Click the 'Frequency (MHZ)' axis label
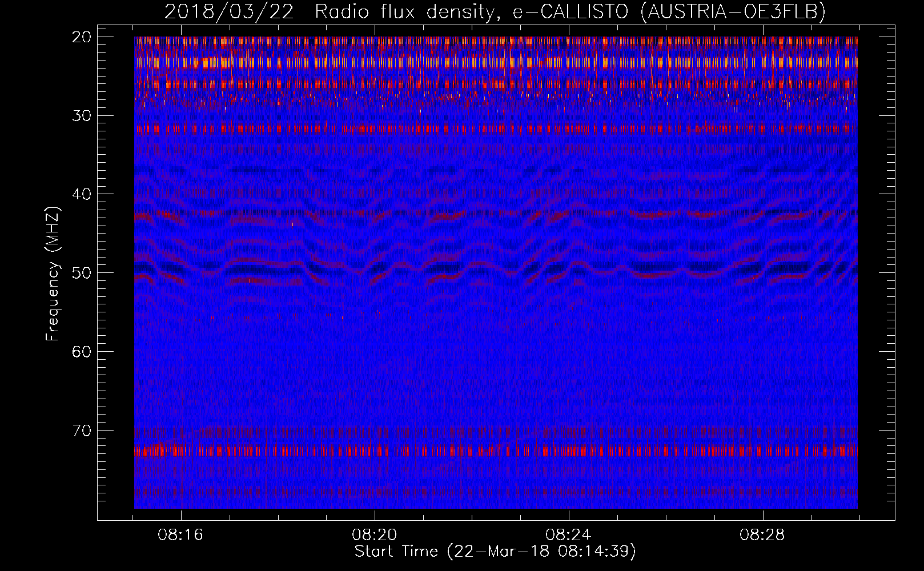The image size is (924, 571). 53,274
